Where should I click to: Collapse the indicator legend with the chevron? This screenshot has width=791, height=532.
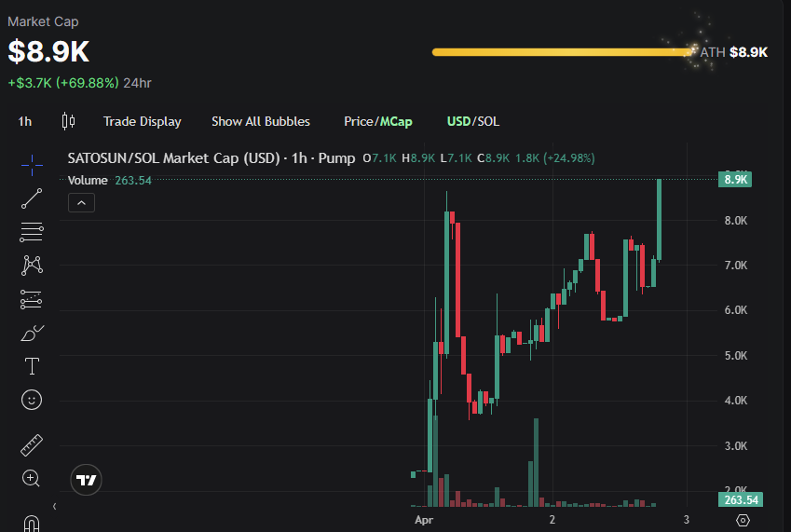pos(81,203)
